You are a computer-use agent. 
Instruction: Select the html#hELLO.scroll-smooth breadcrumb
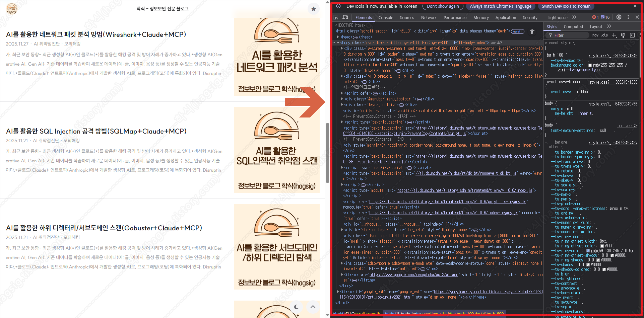click(x=357, y=314)
